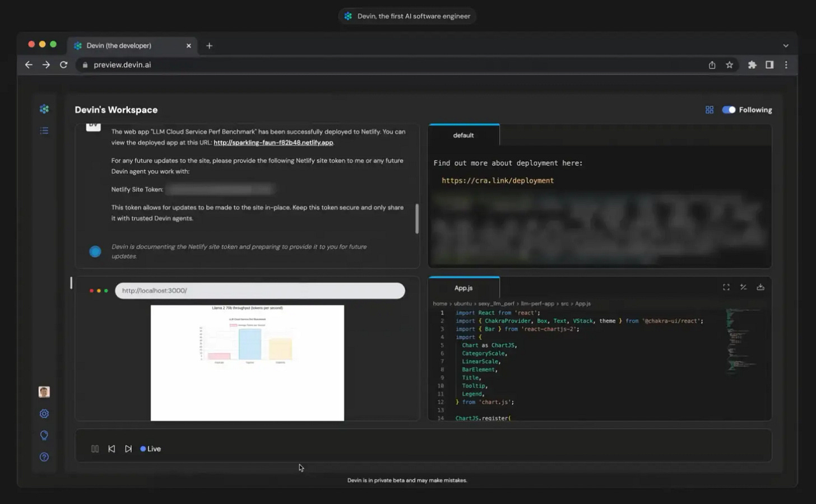This screenshot has width=816, height=504.
Task: Bookmark this page with the star
Action: [x=729, y=65]
